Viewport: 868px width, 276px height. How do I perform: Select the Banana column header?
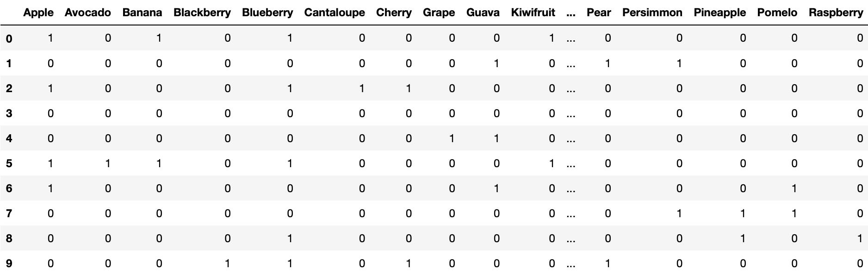pyautogui.click(x=142, y=13)
